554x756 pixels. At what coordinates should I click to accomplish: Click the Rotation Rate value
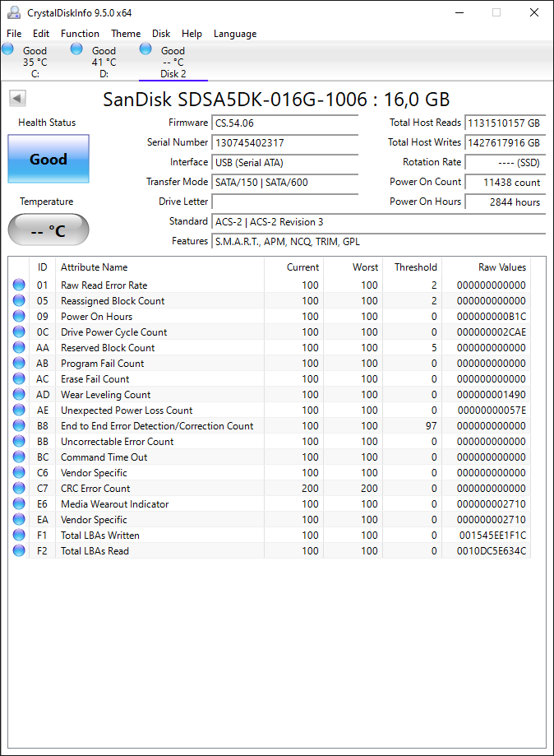506,163
